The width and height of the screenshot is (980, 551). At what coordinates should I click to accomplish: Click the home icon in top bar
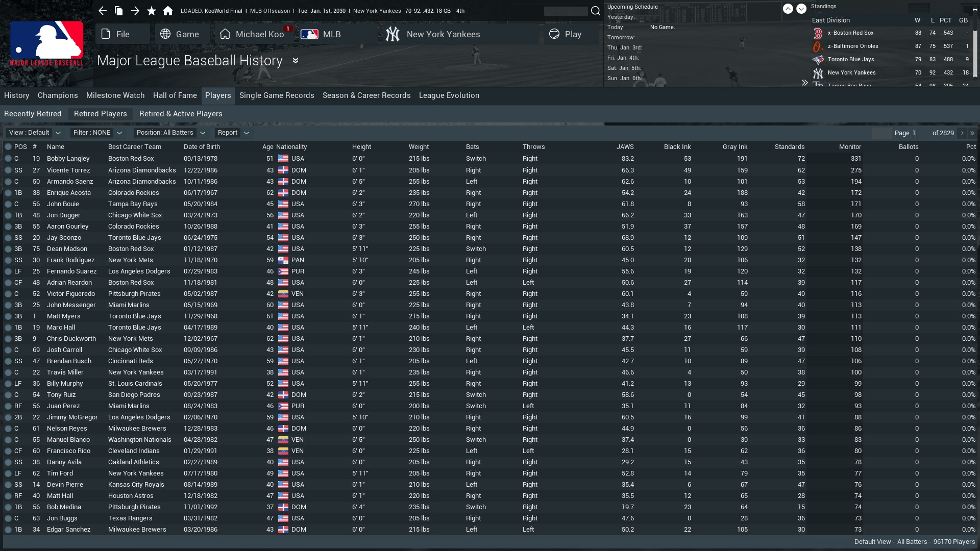[167, 11]
